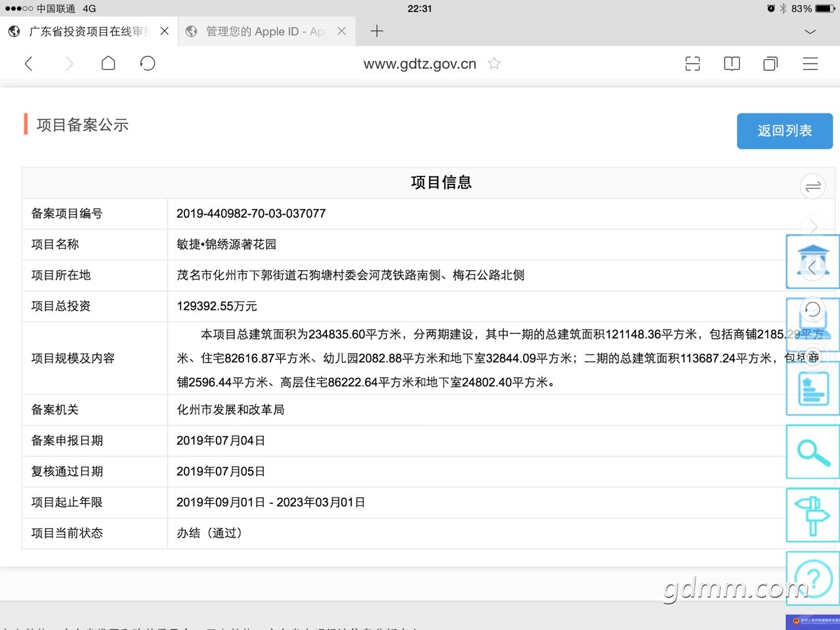Close the 管理您的 Apple ID tab

[341, 31]
